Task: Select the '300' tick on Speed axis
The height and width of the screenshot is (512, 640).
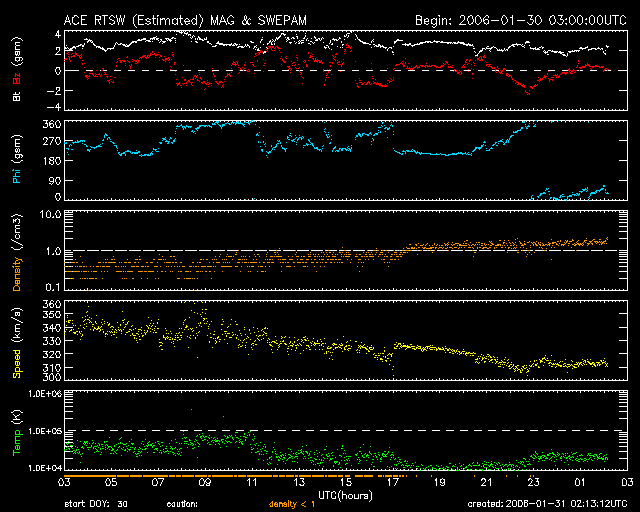Action: click(x=52, y=377)
